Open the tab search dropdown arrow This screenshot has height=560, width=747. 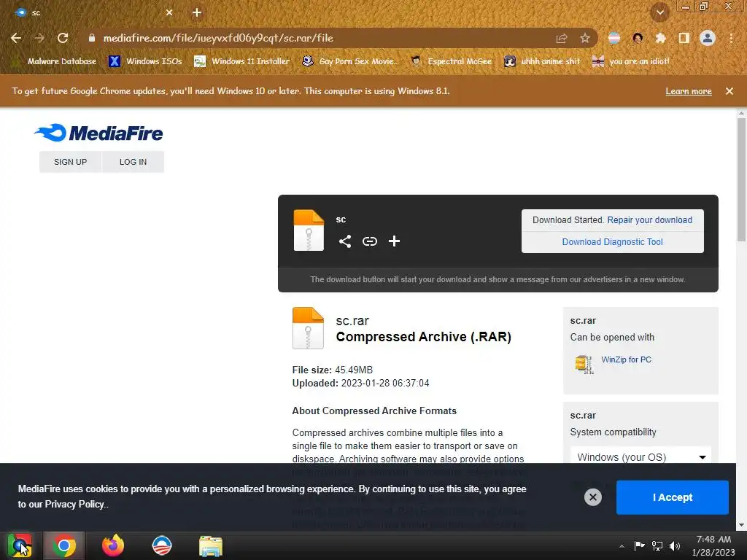659,13
